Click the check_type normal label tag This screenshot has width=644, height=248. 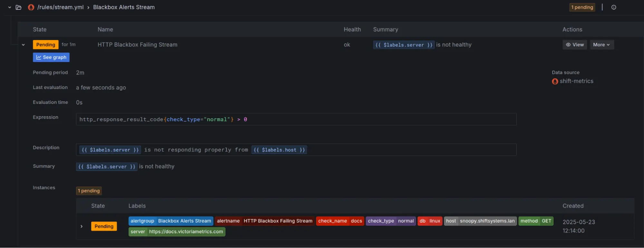(x=391, y=221)
